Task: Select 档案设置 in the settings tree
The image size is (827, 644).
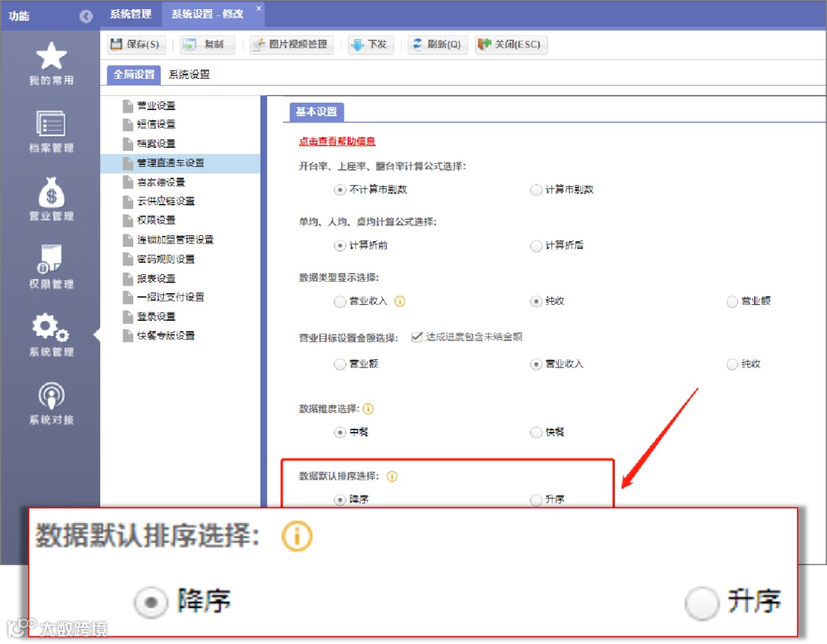Action: click(x=156, y=143)
